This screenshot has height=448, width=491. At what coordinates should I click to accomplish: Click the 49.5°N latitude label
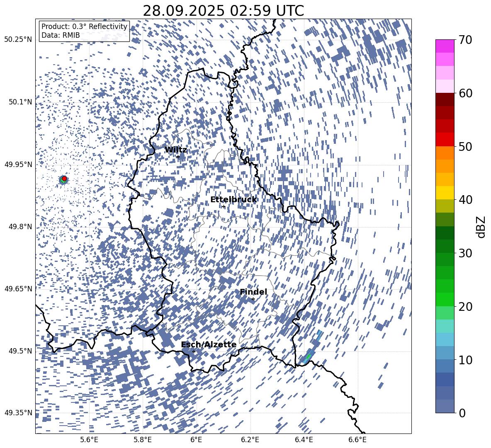[x=20, y=351]
